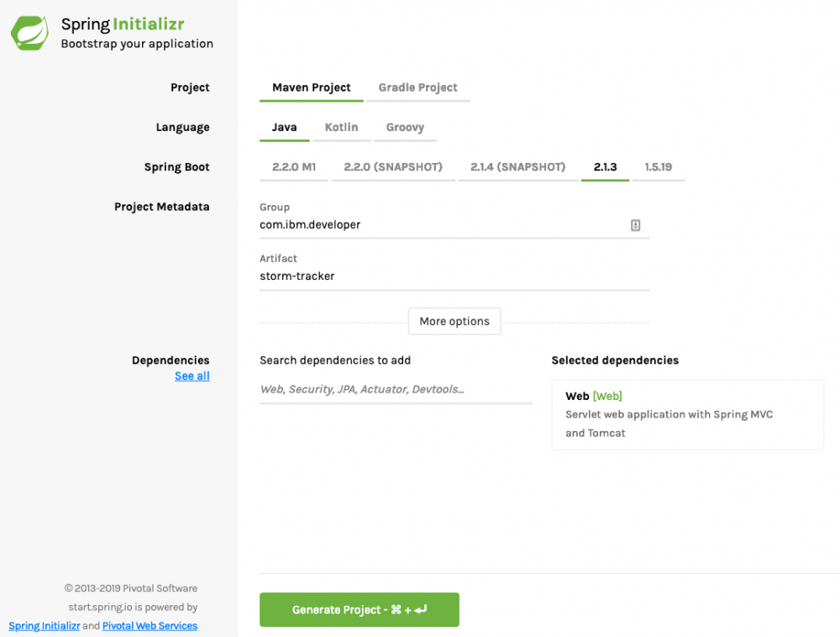
Task: Click the Group input field
Action: tap(441, 225)
